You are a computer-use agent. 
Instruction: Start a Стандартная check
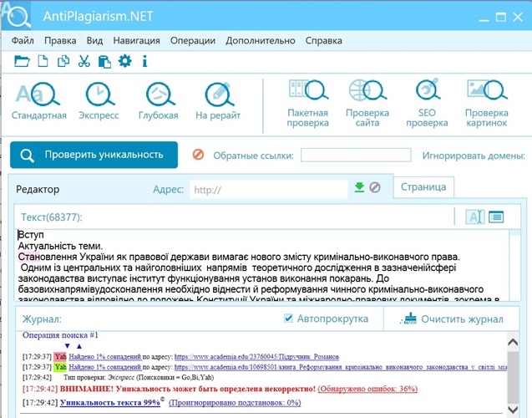click(x=38, y=101)
